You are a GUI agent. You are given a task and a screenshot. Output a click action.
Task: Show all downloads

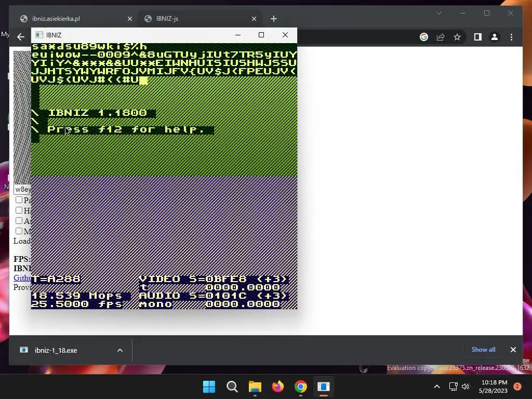(483, 350)
